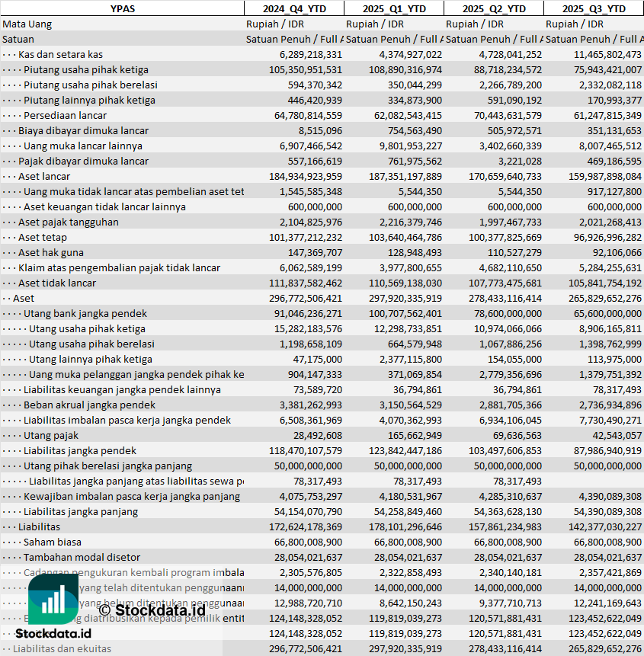Select Beban akrual jangka pendek label
Image resolution: width=644 pixels, height=656 pixels.
[89, 405]
